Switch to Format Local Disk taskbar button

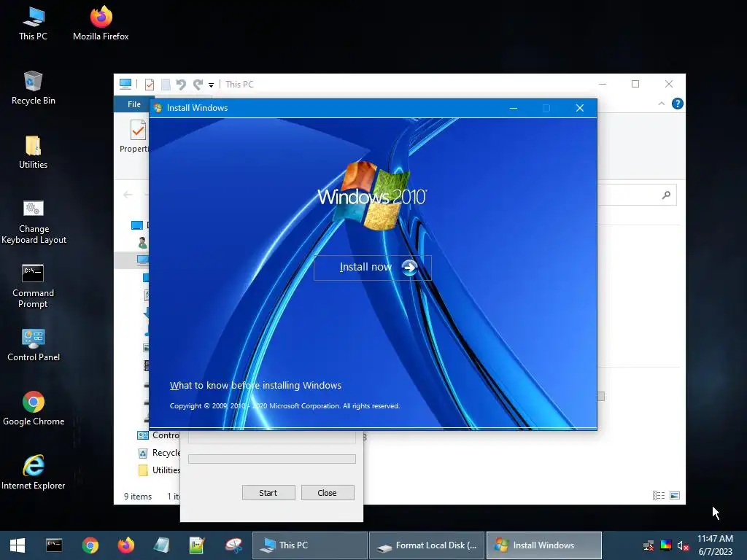coord(426,545)
